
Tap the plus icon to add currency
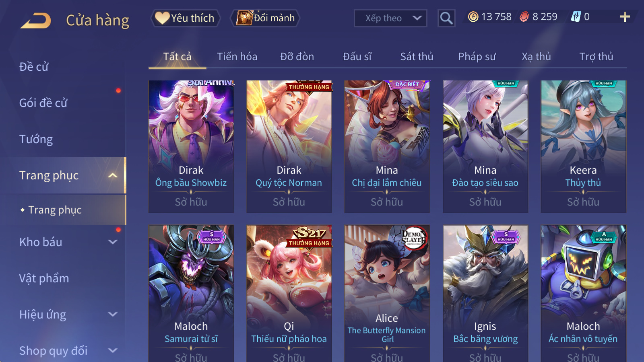tap(625, 17)
